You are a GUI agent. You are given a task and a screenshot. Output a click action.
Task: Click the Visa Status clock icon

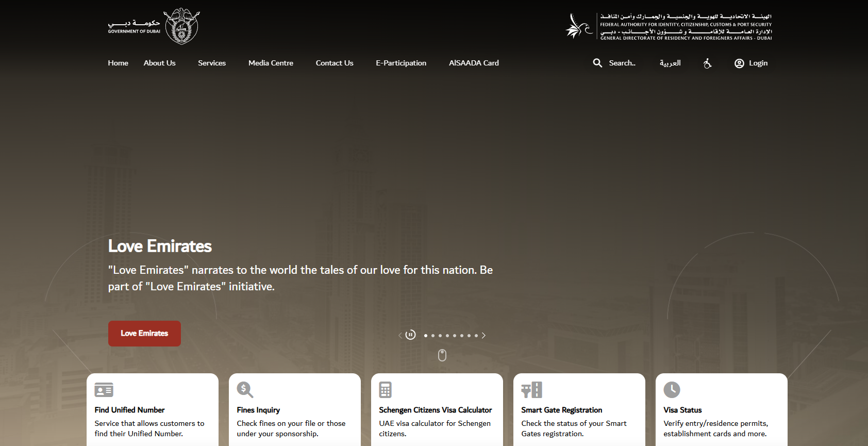tap(672, 390)
